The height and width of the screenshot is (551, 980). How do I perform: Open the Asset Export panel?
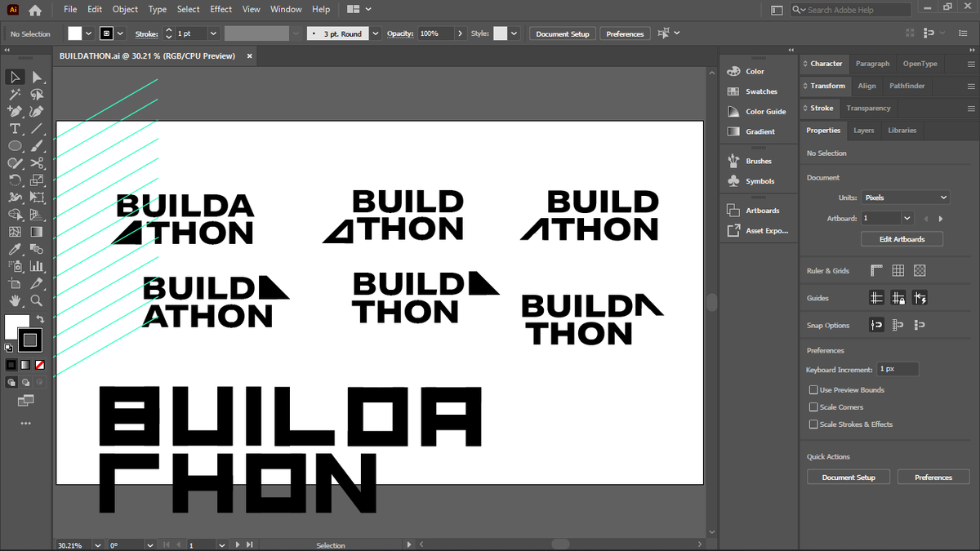[756, 231]
